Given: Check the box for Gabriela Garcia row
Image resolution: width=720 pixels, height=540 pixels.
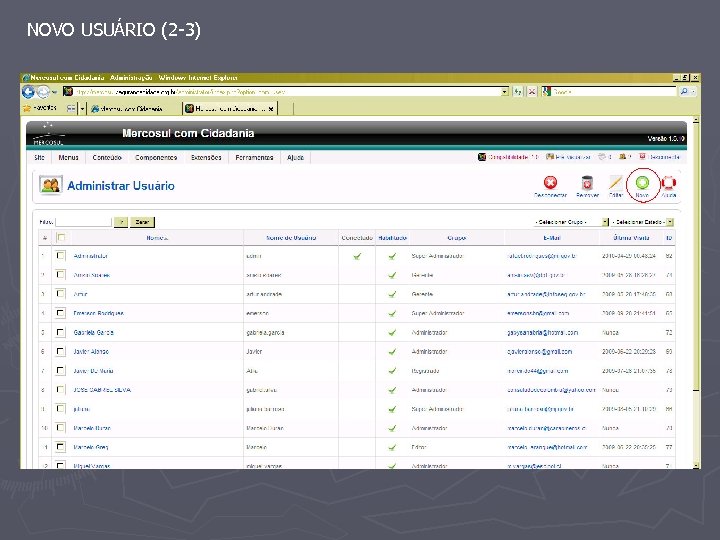Looking at the screenshot, I should [x=61, y=332].
